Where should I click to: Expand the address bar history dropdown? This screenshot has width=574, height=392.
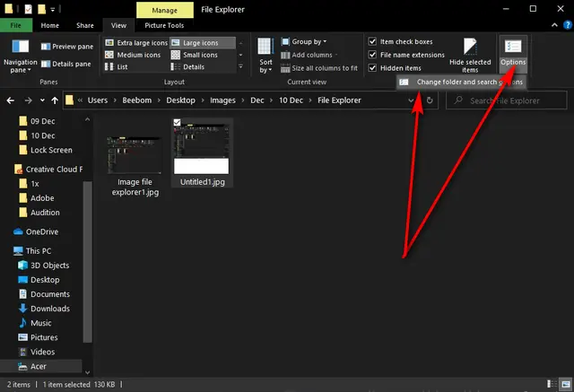(x=411, y=100)
